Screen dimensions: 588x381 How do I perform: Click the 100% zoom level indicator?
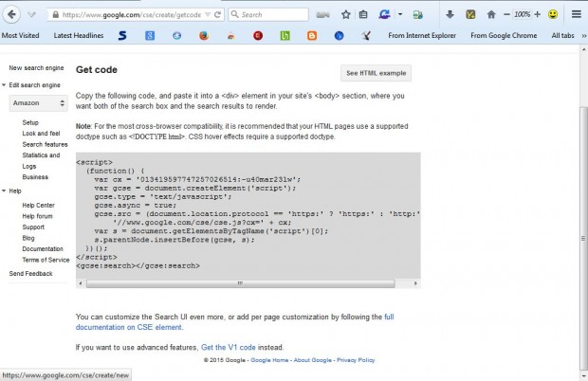522,14
